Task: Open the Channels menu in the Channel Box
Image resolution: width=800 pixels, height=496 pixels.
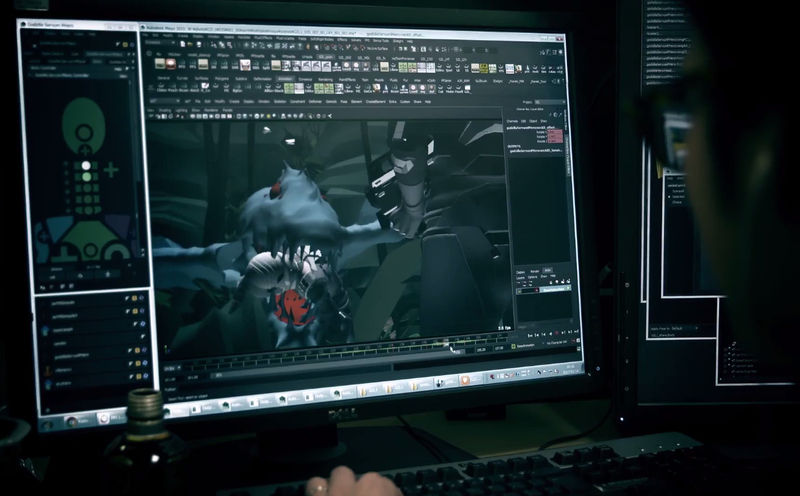Action: 512,121
